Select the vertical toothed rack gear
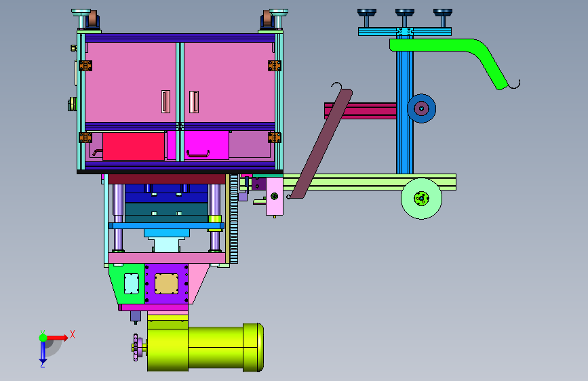Viewport: 588px width, 381px height. coord(234,218)
